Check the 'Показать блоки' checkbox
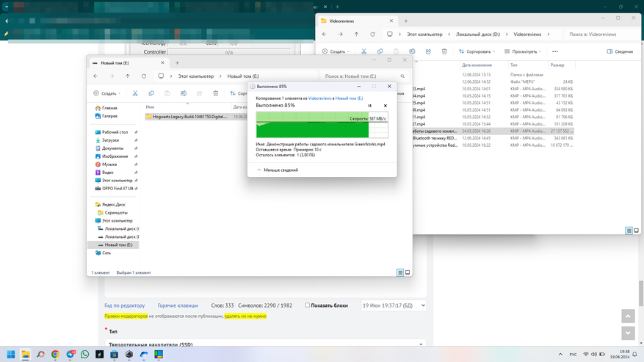 point(308,305)
